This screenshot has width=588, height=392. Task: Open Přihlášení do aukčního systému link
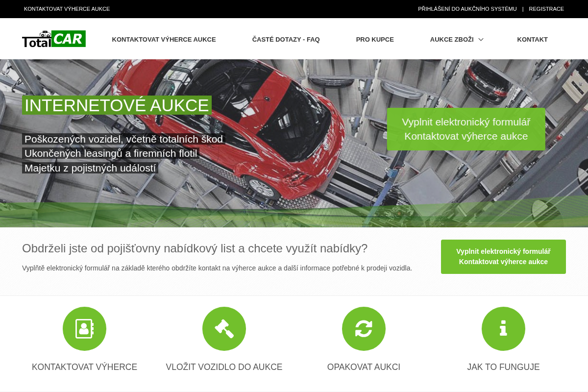[x=467, y=9]
